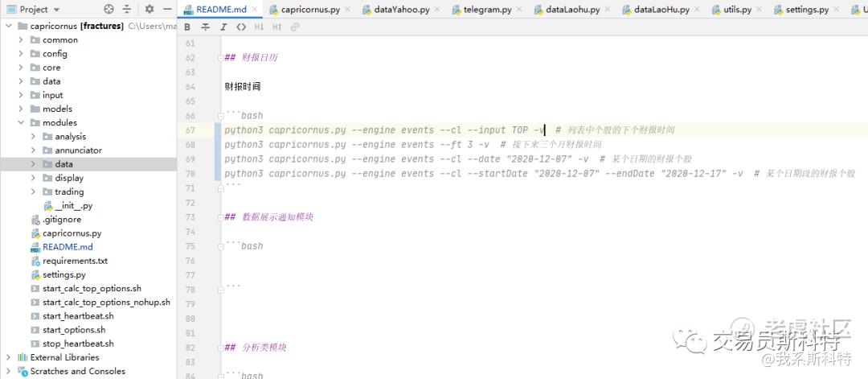The width and height of the screenshot is (868, 379).
Task: Select start_calc_top_options.sh file
Action: tap(92, 289)
